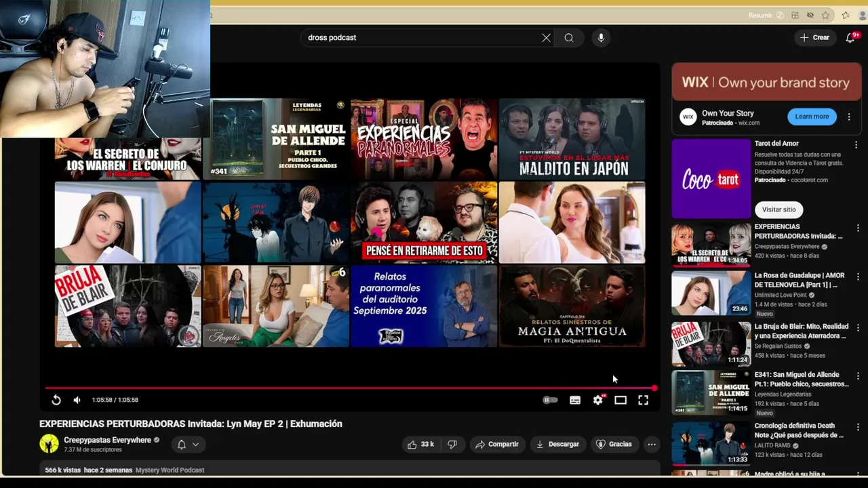Open YouTube notifications bell with 9+ badge
The image size is (868, 488).
850,38
